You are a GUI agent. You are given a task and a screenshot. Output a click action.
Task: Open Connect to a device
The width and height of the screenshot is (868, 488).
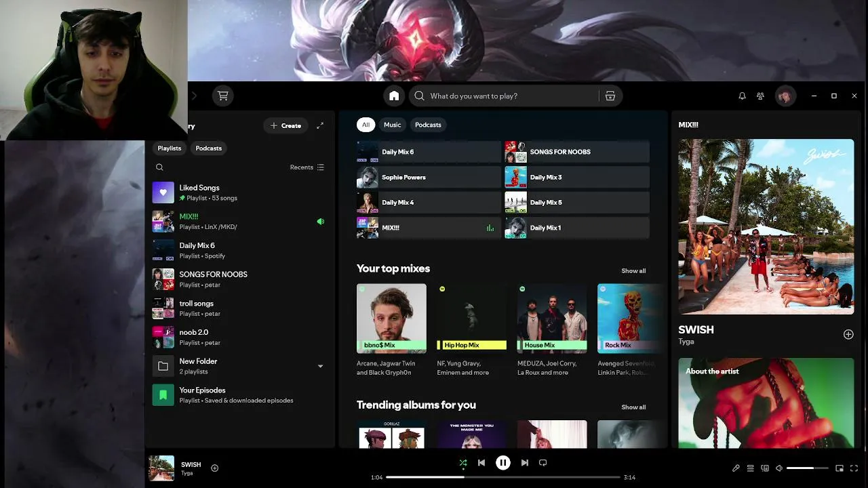pyautogui.click(x=765, y=468)
